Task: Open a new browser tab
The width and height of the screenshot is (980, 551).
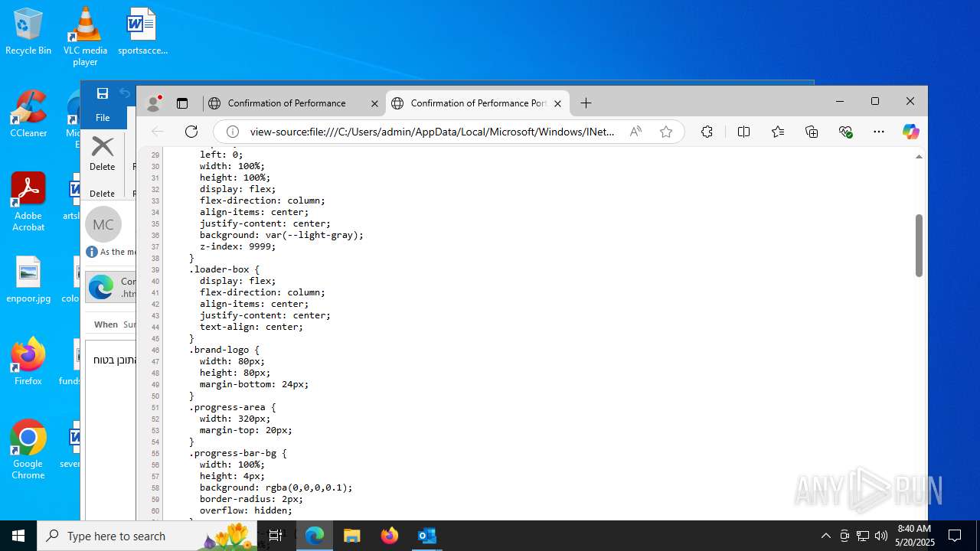Action: coord(586,103)
